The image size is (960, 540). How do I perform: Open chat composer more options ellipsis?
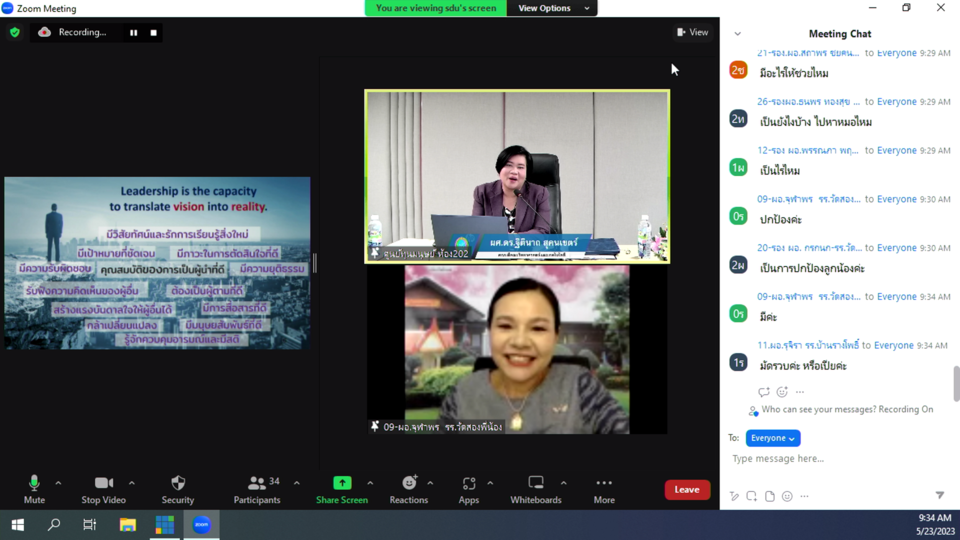pyautogui.click(x=804, y=496)
